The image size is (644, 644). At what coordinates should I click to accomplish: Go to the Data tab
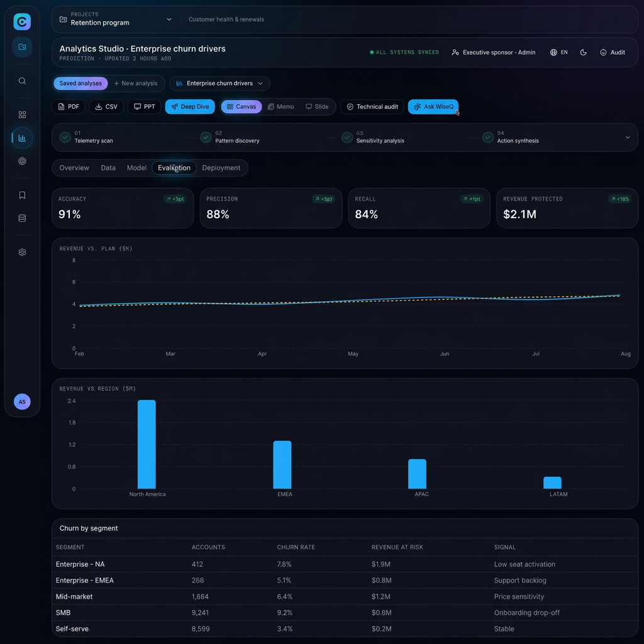(108, 168)
